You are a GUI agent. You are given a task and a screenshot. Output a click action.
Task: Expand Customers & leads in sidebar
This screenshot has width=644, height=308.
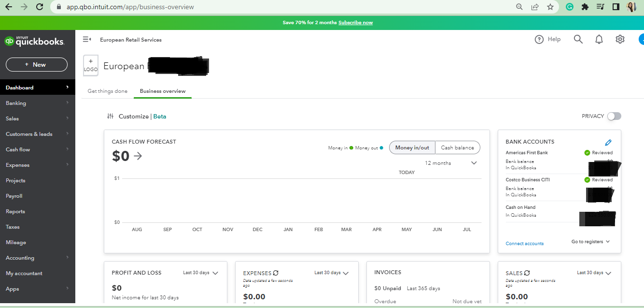38,134
